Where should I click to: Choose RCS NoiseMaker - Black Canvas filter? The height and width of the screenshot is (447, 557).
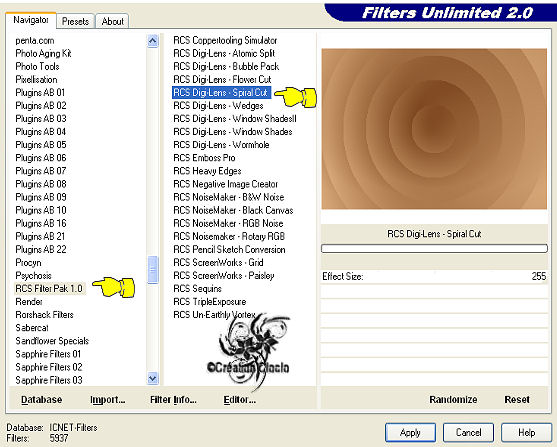(233, 210)
